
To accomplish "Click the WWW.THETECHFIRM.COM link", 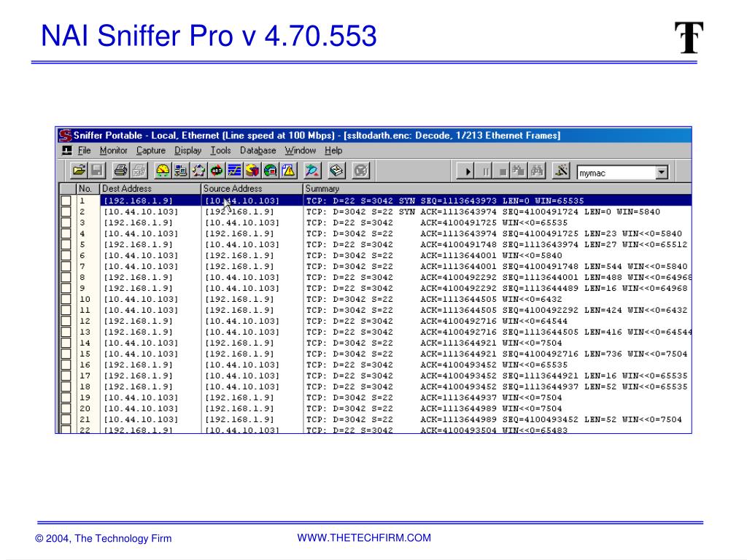I will click(x=364, y=537).
